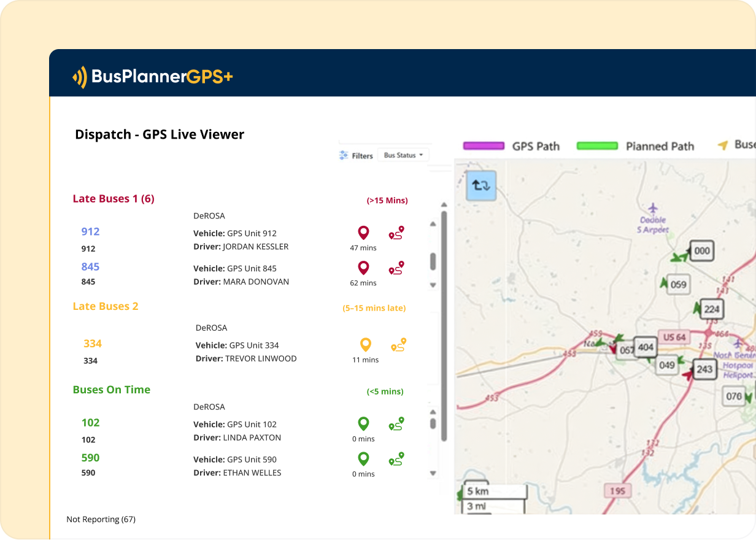This screenshot has height=540, width=756.
Task: Click the green location pin for bus 102
Action: [363, 424]
